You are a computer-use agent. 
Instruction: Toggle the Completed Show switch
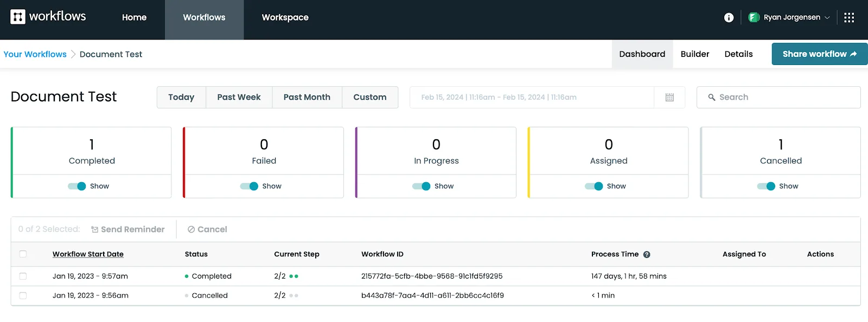(x=77, y=186)
